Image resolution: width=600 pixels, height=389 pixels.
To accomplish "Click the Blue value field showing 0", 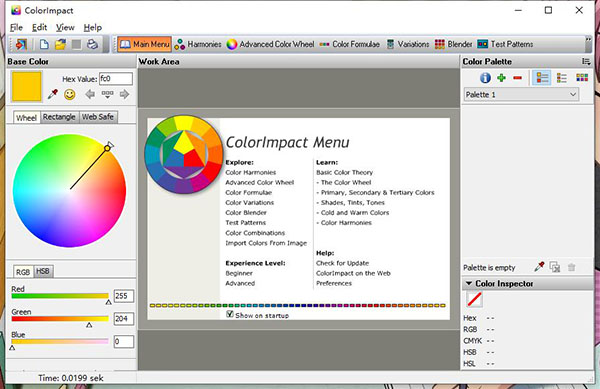I will [124, 341].
